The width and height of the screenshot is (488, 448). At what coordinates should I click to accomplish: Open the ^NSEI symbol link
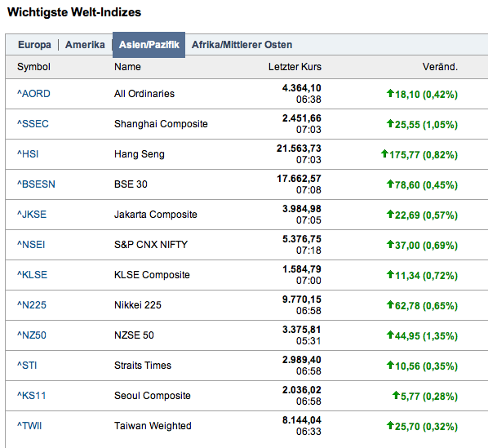click(x=31, y=245)
